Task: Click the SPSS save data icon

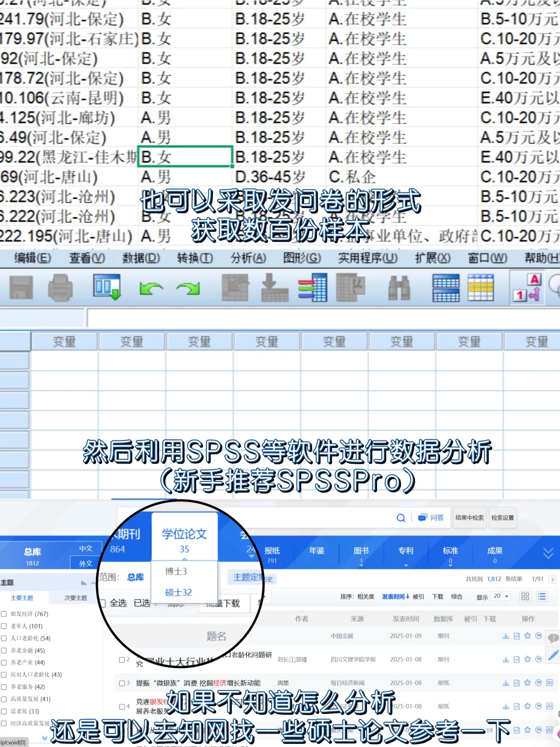Action: pos(21,288)
